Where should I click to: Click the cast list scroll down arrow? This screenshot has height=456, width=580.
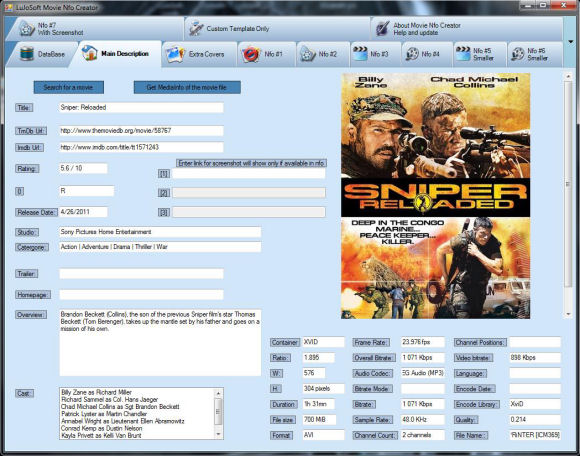point(218,434)
